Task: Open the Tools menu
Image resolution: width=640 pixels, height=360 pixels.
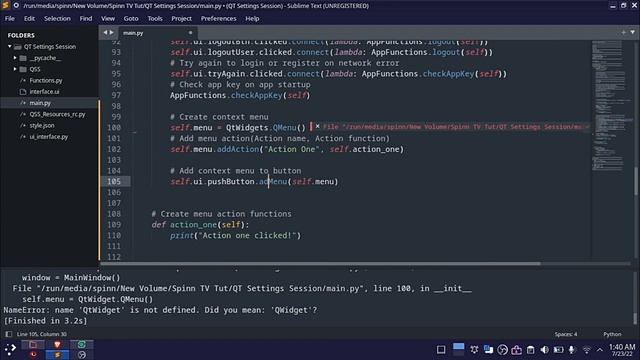Action: click(x=155, y=18)
